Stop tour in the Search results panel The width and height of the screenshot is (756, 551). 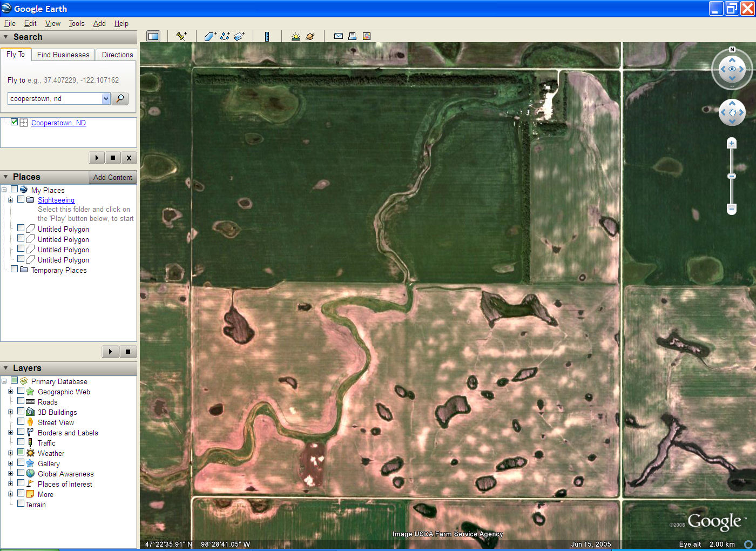[113, 158]
